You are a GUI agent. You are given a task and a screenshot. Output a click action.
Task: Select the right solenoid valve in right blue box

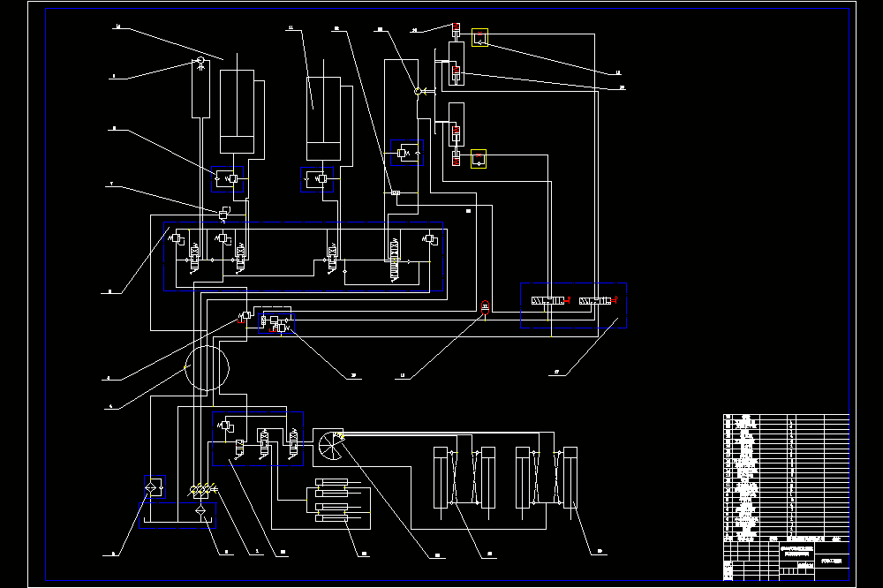pos(597,301)
